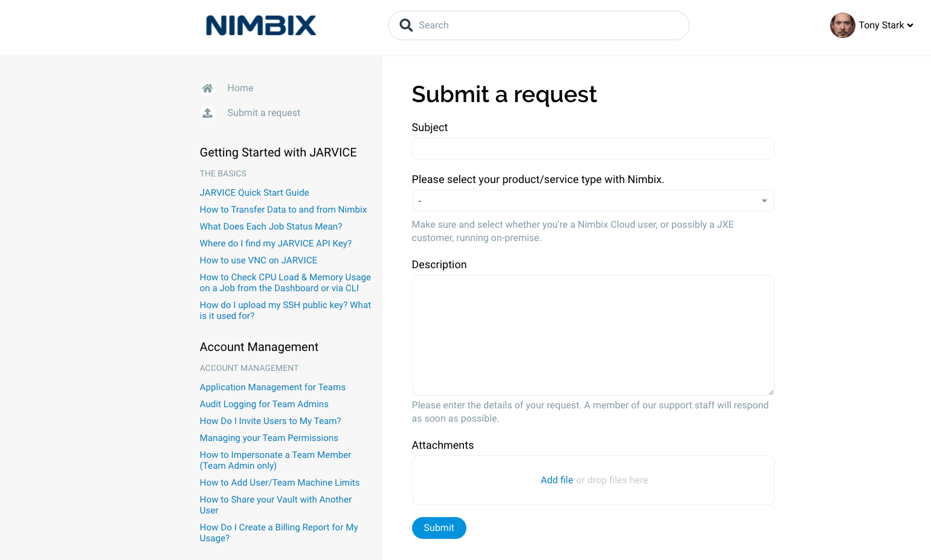Screen dimensions: 931x560
Task: Click Tony Stark profile avatar
Action: [x=842, y=25]
